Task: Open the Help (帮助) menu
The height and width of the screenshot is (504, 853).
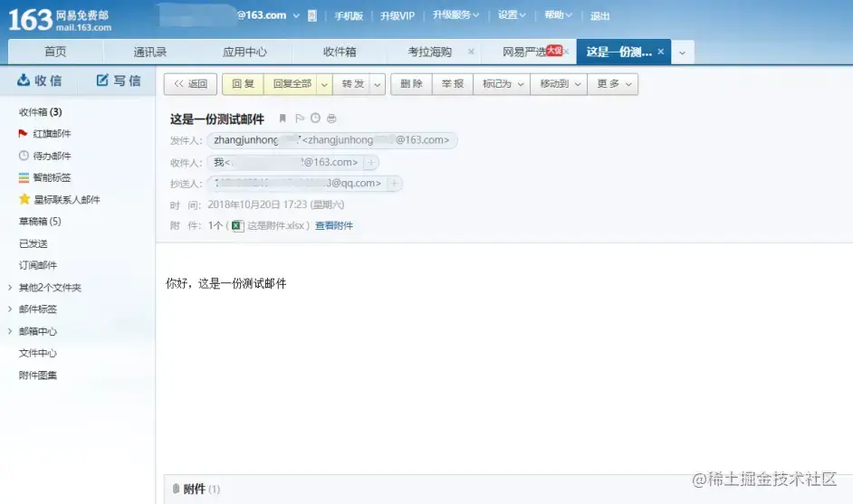Action: click(x=558, y=15)
